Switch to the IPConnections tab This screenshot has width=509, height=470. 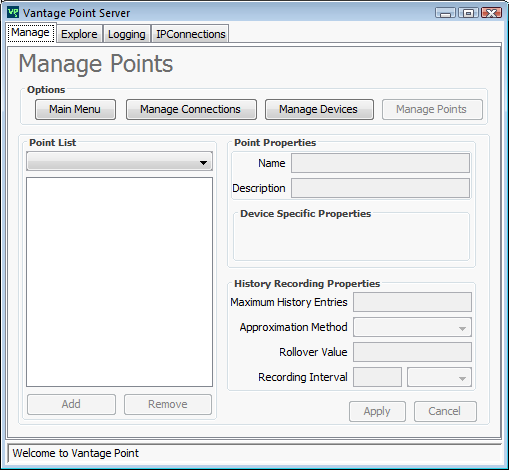(190, 34)
